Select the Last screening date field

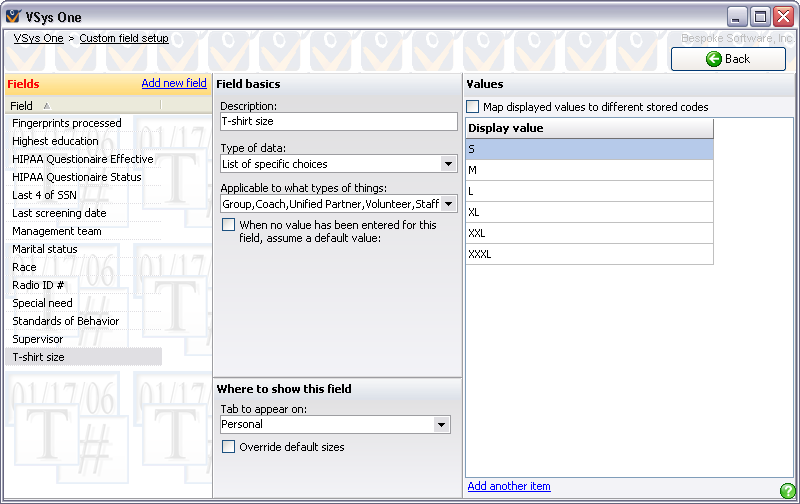point(84,213)
